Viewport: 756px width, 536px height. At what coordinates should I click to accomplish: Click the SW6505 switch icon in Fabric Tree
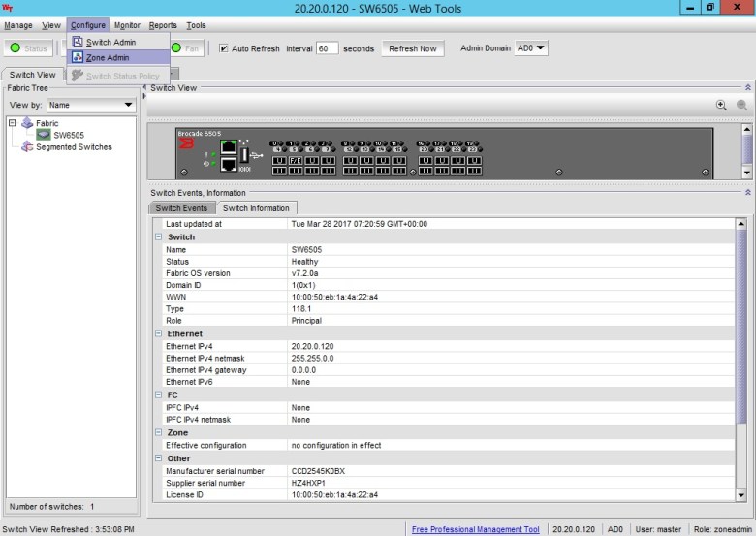44,136
